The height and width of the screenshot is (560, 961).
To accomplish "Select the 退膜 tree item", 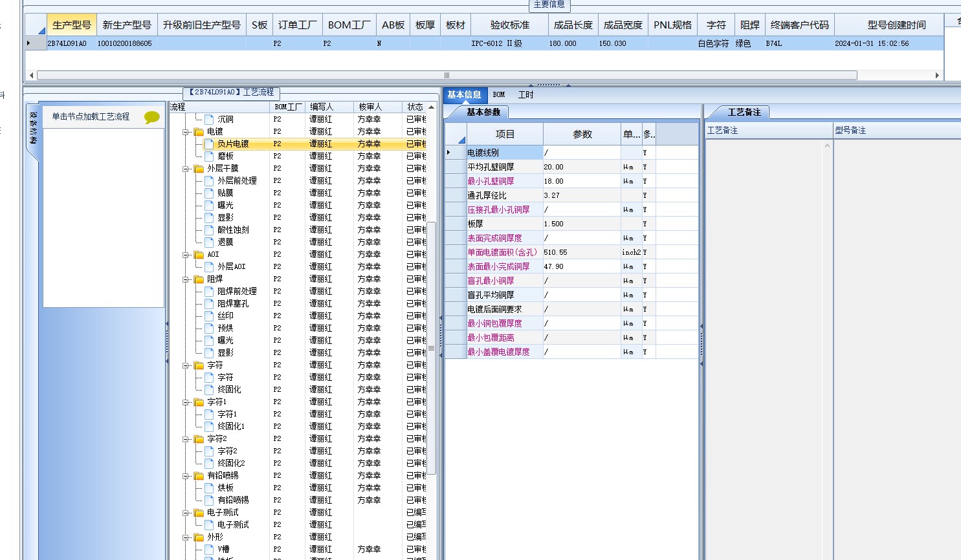I will (226, 242).
